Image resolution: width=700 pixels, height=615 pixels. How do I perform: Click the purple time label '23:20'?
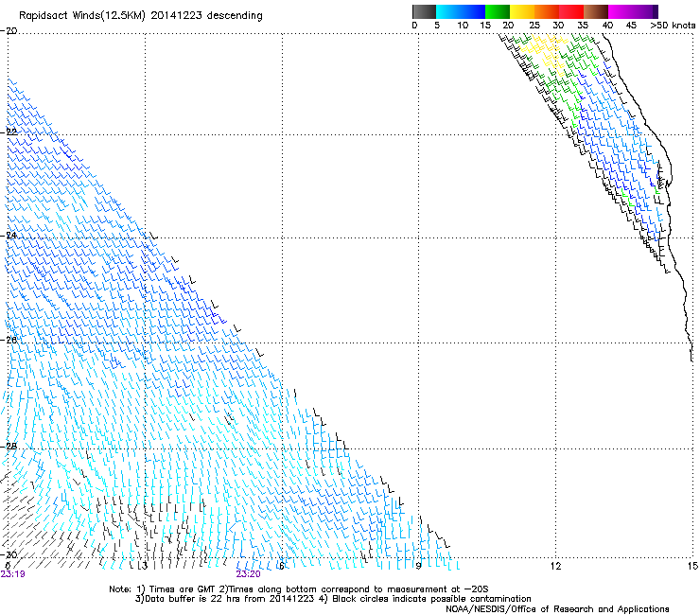click(248, 574)
